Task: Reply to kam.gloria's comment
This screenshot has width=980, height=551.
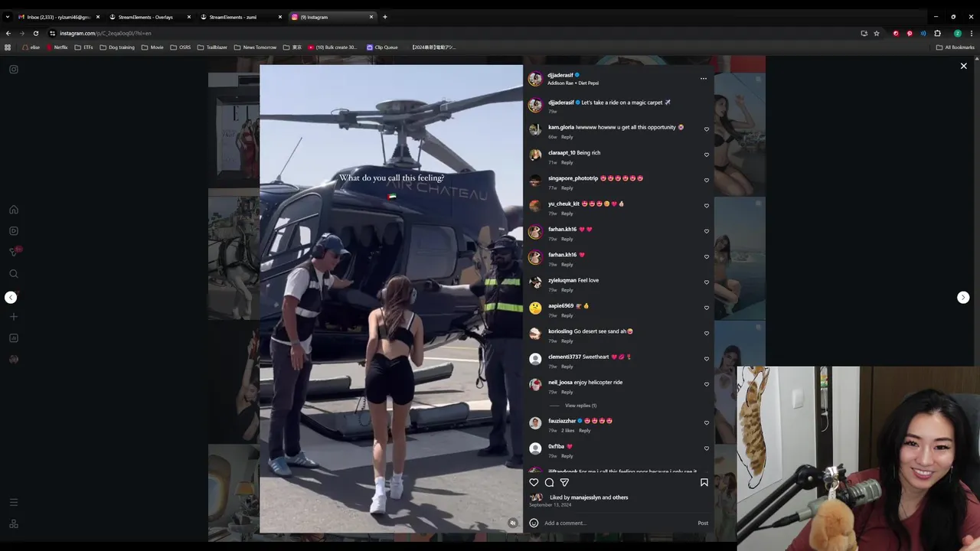Action: pos(567,137)
